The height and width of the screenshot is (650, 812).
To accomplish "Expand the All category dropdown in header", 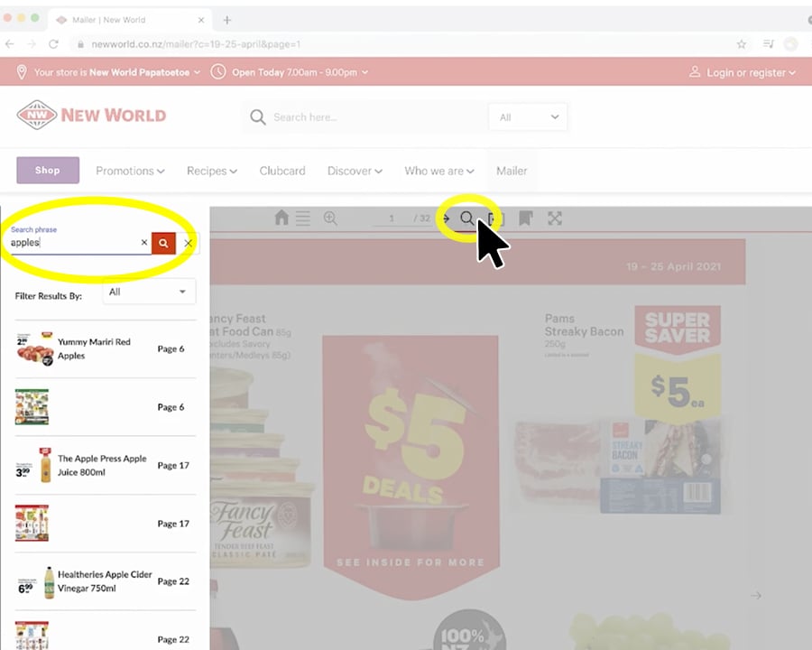I will [x=529, y=117].
